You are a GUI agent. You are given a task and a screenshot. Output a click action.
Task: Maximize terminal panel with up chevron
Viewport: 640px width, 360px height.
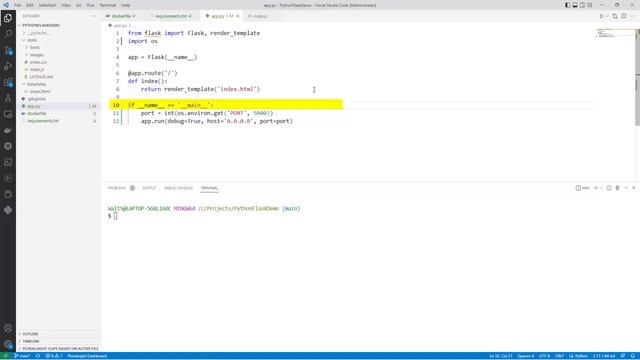[626, 188]
